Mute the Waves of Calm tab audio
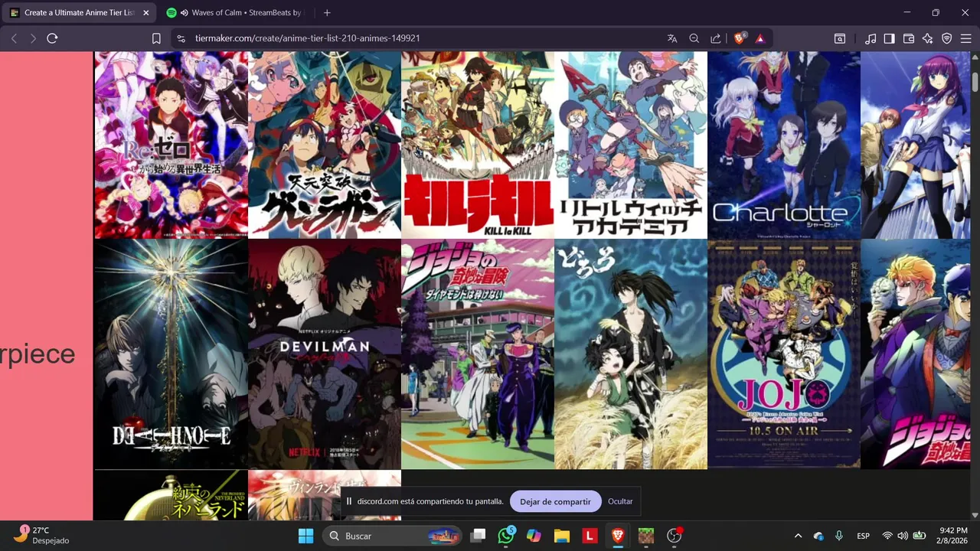 click(x=185, y=13)
